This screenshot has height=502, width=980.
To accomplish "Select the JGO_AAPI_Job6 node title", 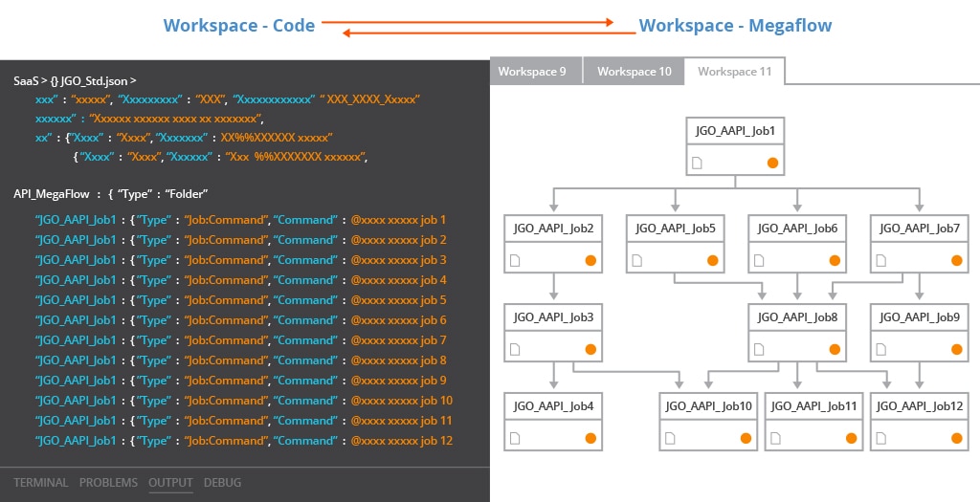I will pos(797,229).
